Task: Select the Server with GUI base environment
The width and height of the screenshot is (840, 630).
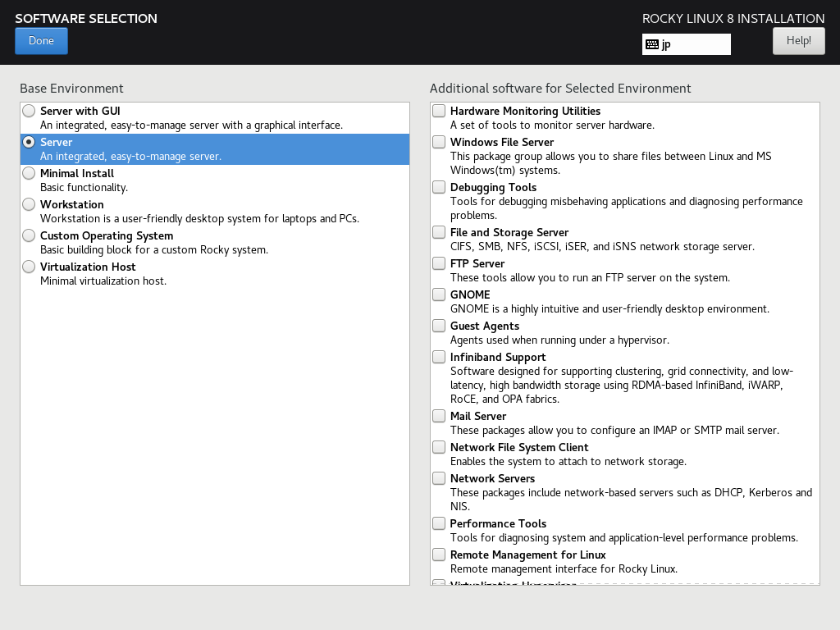Action: 29,110
